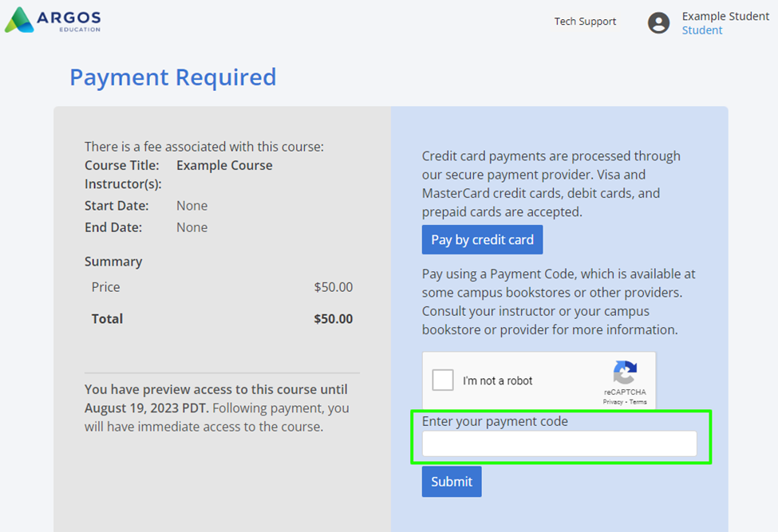This screenshot has width=778, height=532.
Task: Click the End Date None value
Action: [192, 227]
